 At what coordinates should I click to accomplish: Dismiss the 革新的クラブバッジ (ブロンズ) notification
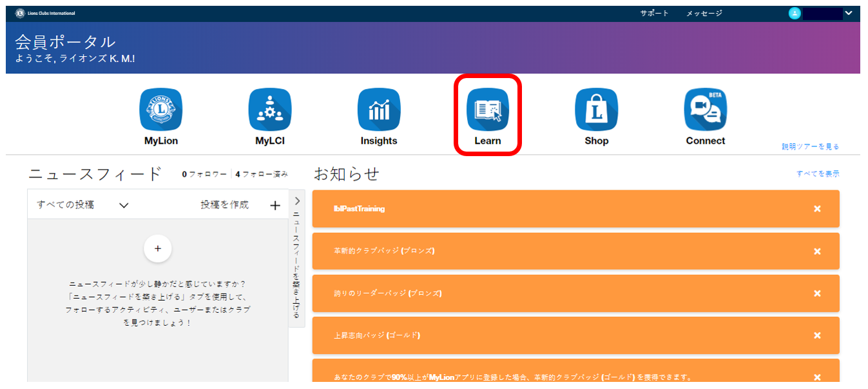point(817,251)
